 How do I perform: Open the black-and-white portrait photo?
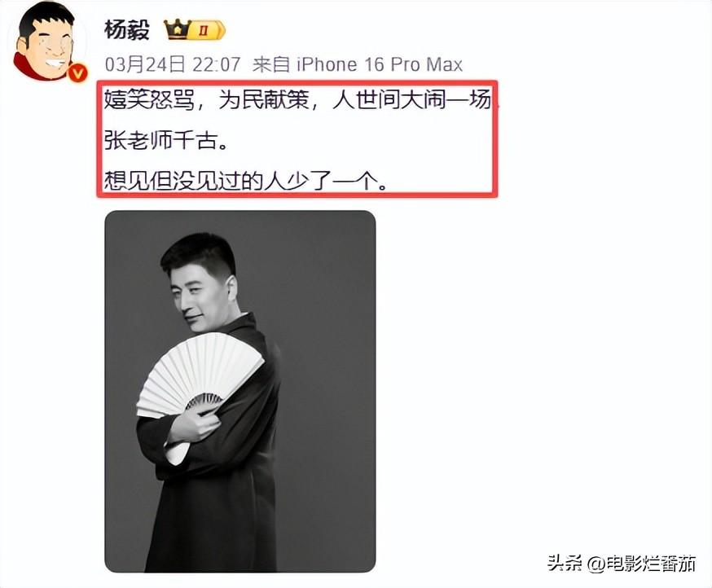pyautogui.click(x=240, y=392)
